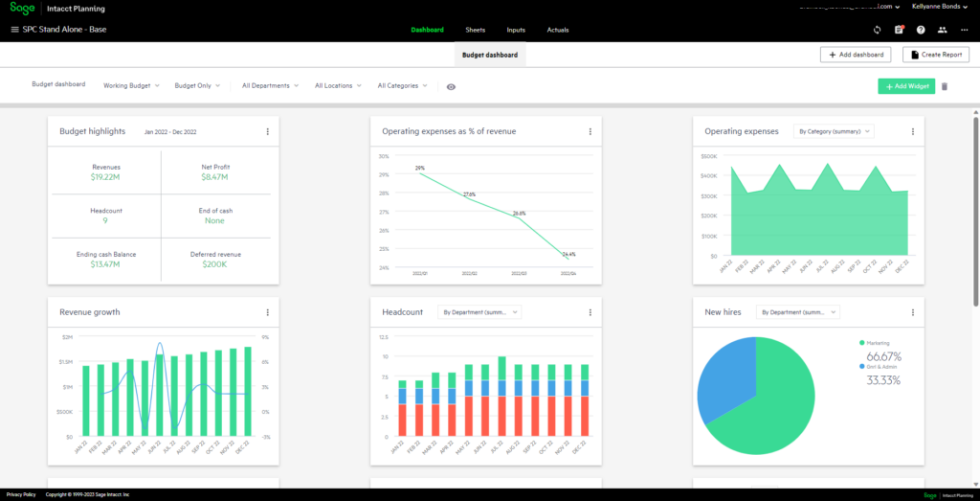Open the notifications clipboard icon
980x501 pixels.
[x=899, y=30]
